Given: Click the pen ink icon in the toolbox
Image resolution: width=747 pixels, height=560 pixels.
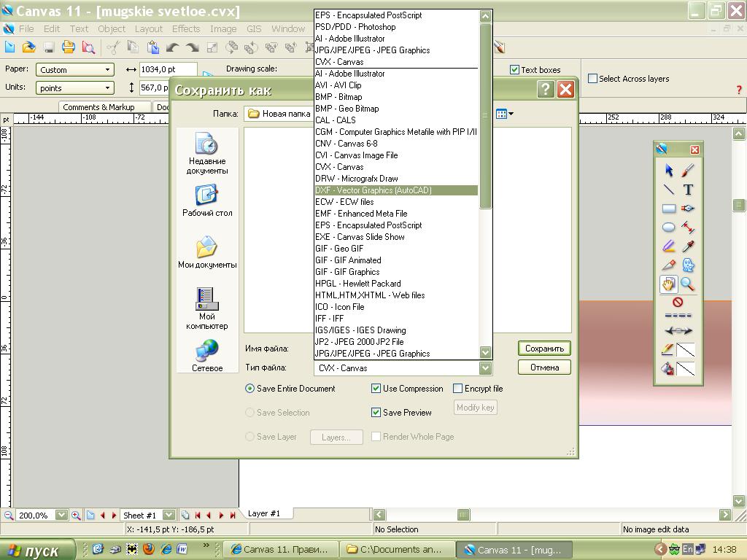Looking at the screenshot, I should 667,349.
